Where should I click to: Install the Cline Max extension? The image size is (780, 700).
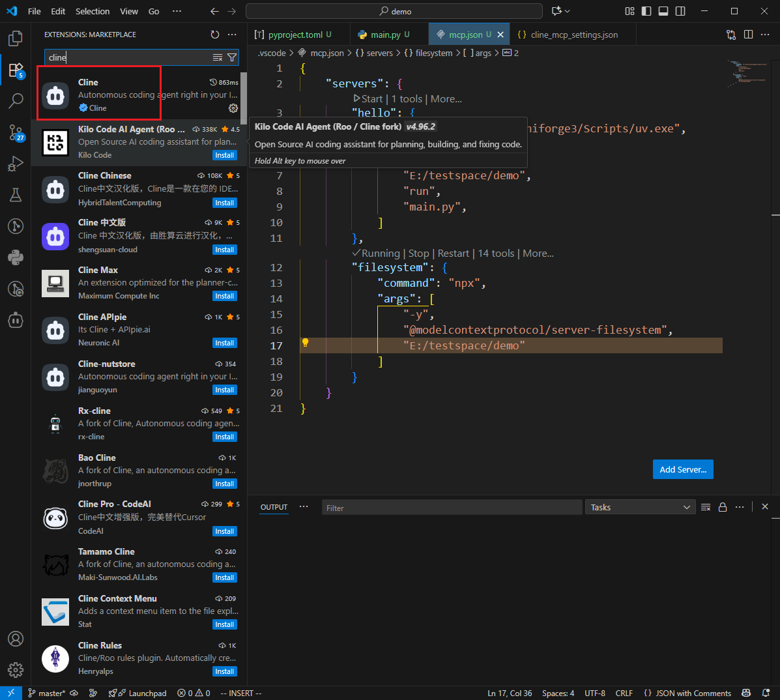point(224,296)
